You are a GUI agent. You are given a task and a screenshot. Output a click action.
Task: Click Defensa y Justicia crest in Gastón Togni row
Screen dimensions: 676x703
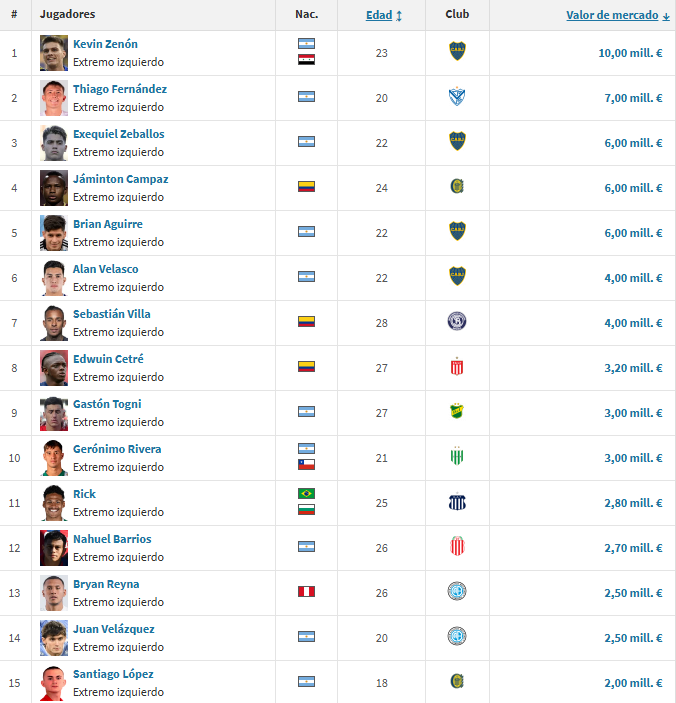[457, 411]
